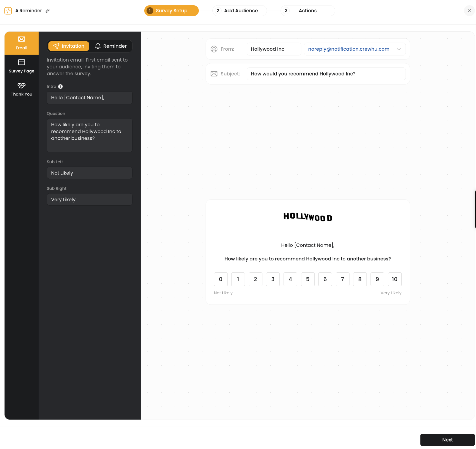Edit the Subject line field

pyautogui.click(x=326, y=74)
